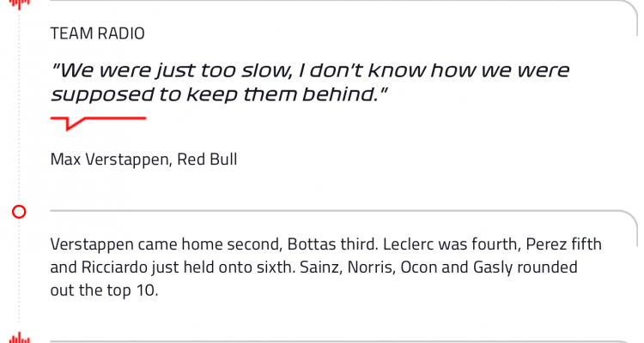This screenshot has height=343, width=644.
Task: Click the "top 10" text ending the post
Action: 132,291
